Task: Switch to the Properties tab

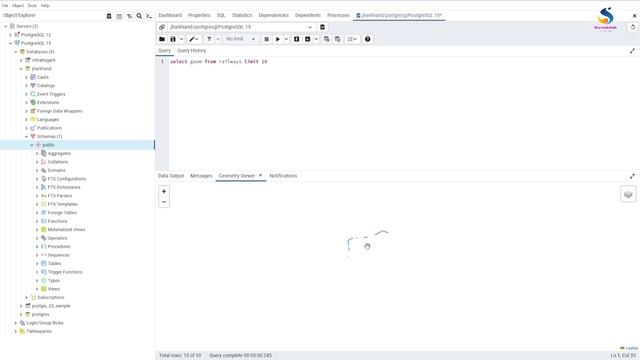Action: (199, 16)
